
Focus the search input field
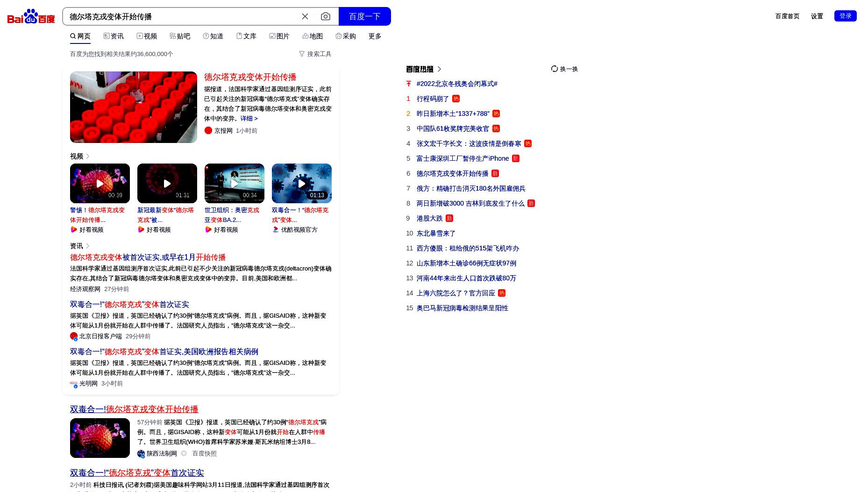[x=182, y=16]
